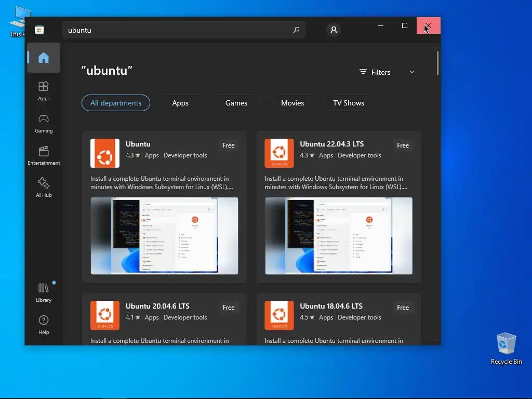Open Help in the sidebar
Image resolution: width=532 pixels, height=399 pixels.
click(x=44, y=325)
